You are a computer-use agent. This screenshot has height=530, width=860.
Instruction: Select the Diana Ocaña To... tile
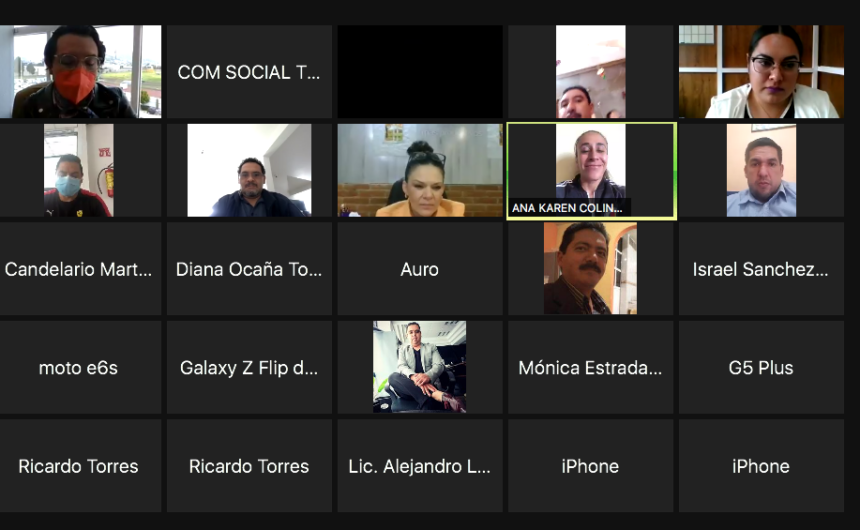coord(249,269)
